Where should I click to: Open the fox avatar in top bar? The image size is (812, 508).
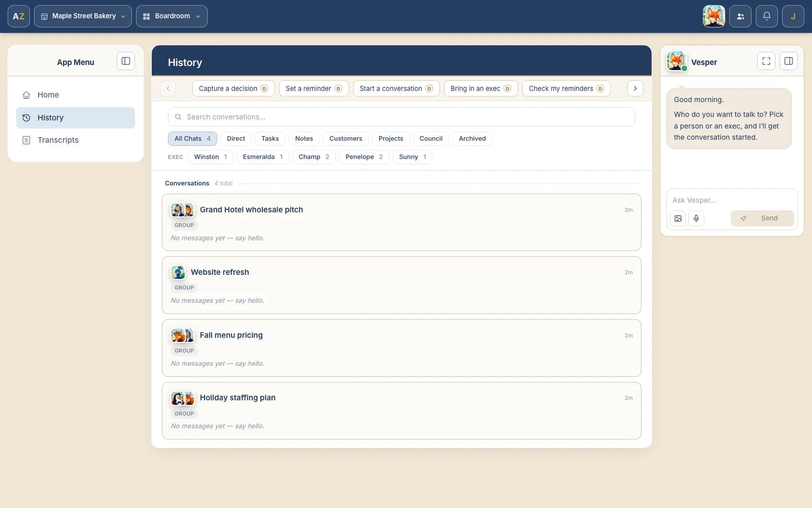[x=714, y=16]
